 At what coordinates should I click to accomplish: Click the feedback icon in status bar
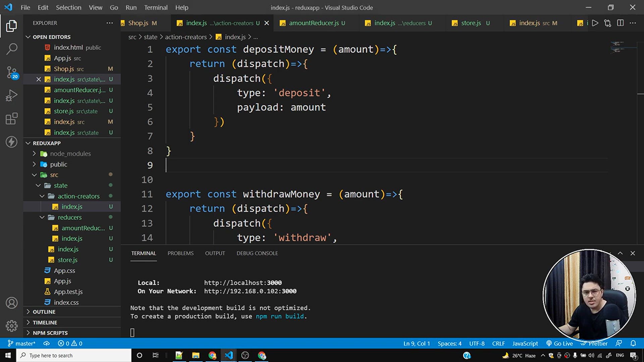(619, 343)
